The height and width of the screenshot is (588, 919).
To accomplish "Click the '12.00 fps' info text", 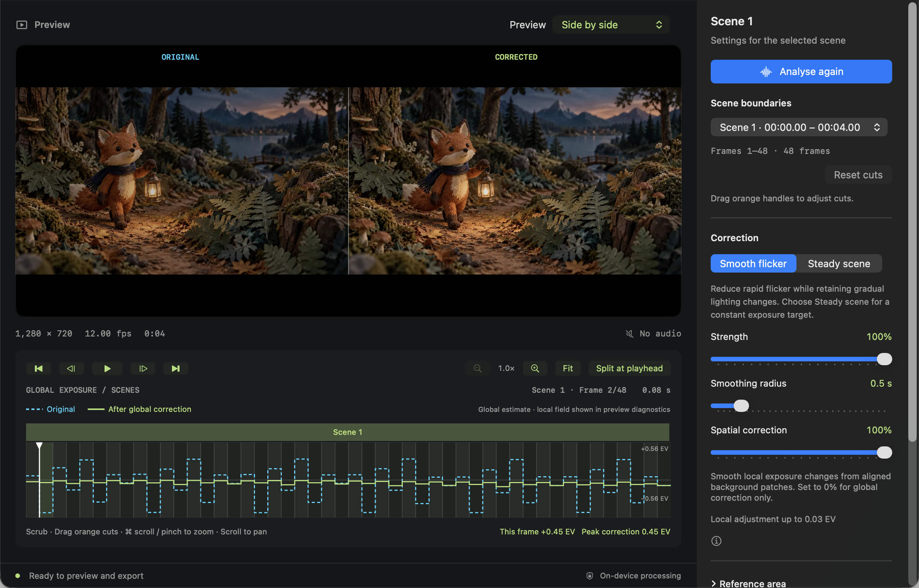I will (108, 333).
